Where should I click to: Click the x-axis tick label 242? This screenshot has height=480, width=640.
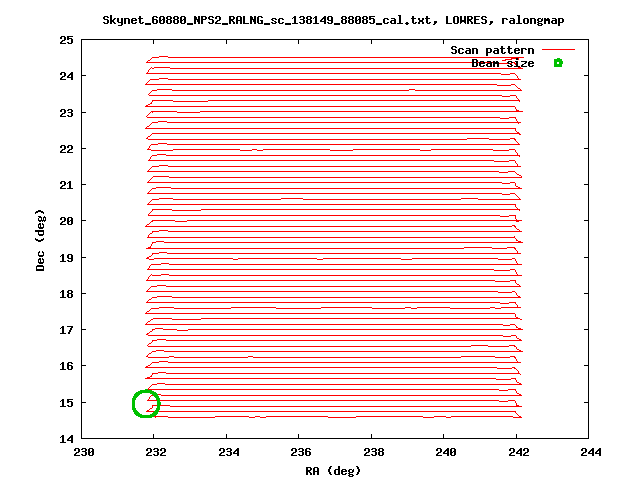pos(519,452)
